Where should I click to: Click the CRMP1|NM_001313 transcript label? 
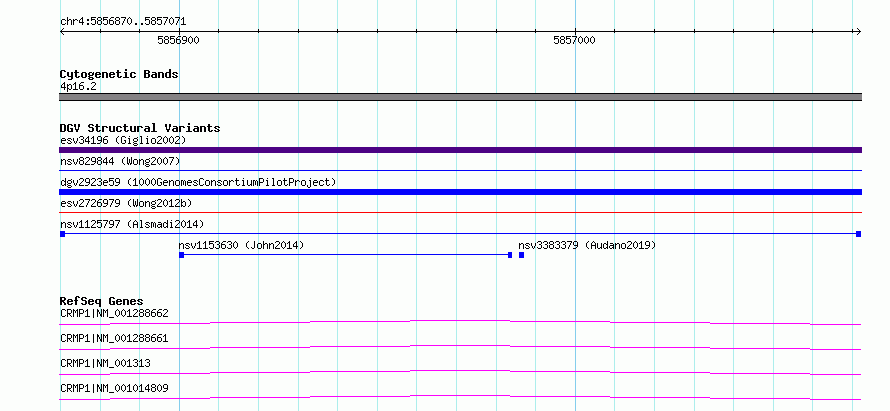106,363
